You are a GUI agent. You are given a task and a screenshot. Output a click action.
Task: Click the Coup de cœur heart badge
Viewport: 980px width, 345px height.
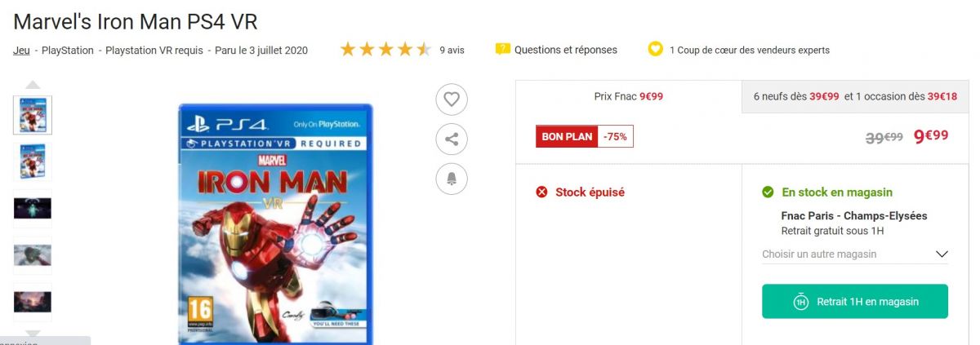point(655,50)
